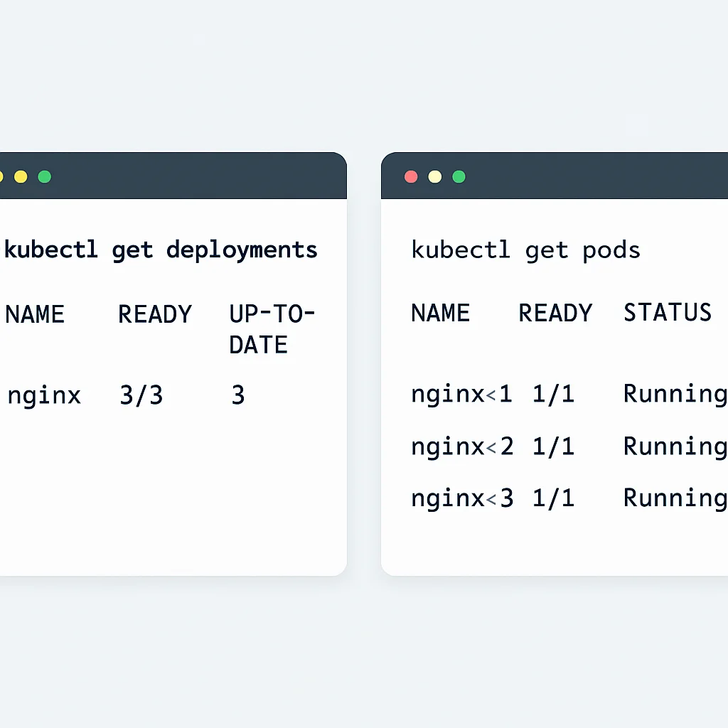Viewport: 728px width, 728px height.
Task: Click the '3/3' ready value
Action: pos(141,395)
